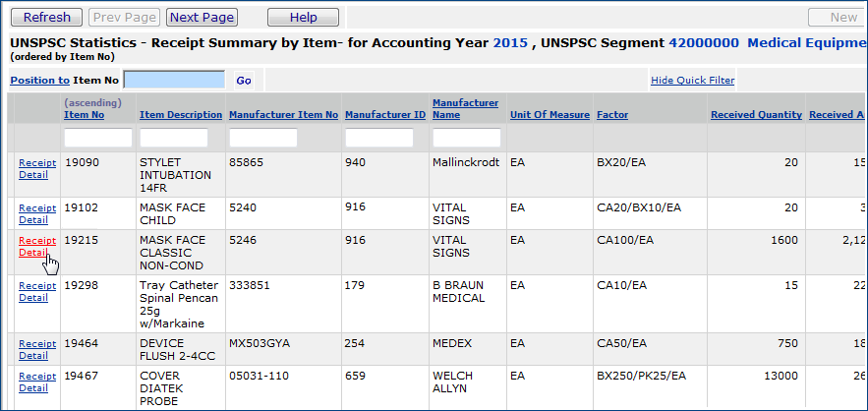868x411 pixels.
Task: Open Receipt Detail for item 19298
Action: (37, 291)
